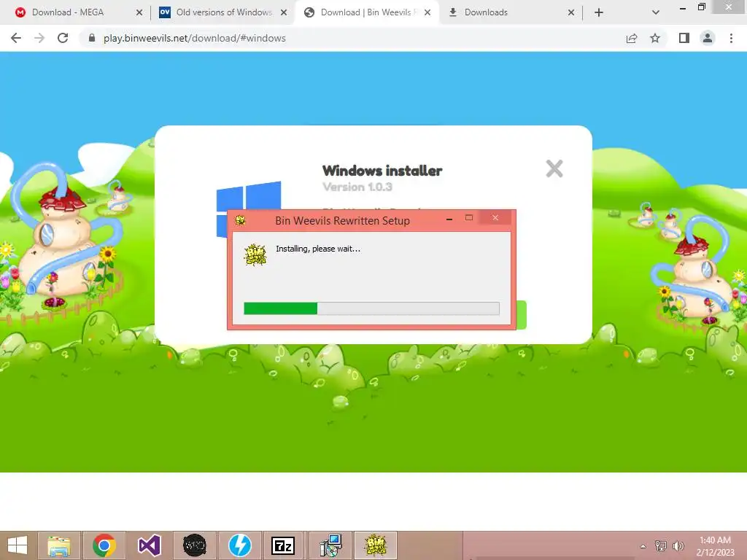
Task: Close the Windows installer popup
Action: coord(554,168)
